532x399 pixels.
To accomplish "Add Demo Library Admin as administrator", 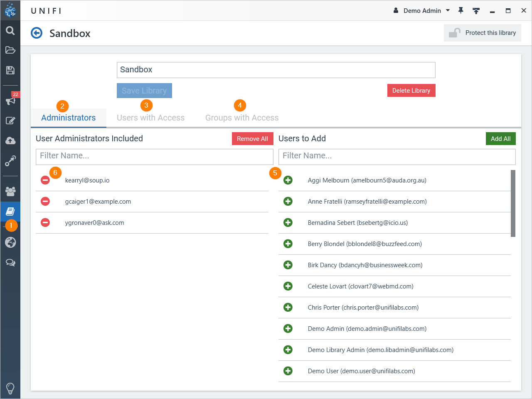I will point(288,350).
